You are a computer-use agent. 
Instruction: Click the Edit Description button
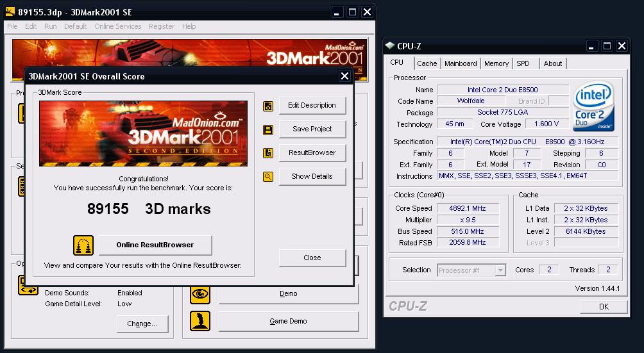click(x=312, y=105)
